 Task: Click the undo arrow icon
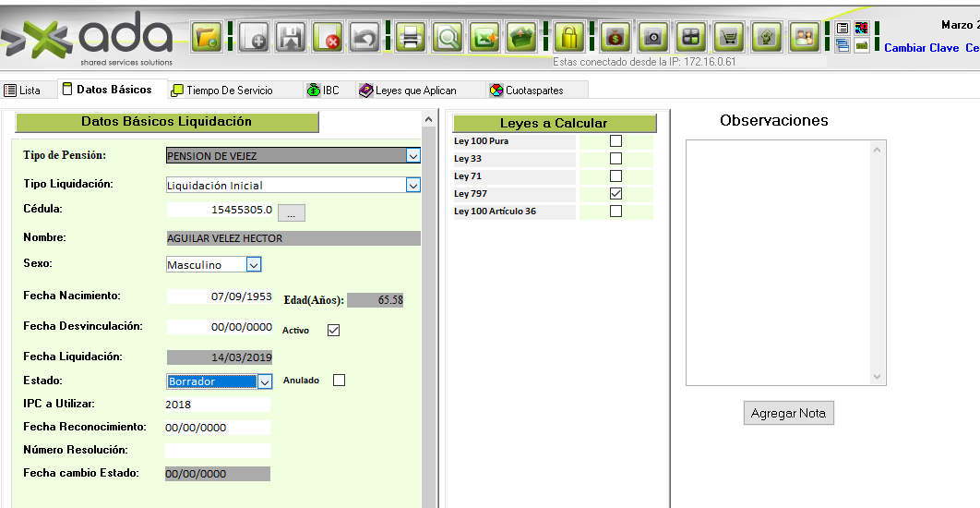365,38
